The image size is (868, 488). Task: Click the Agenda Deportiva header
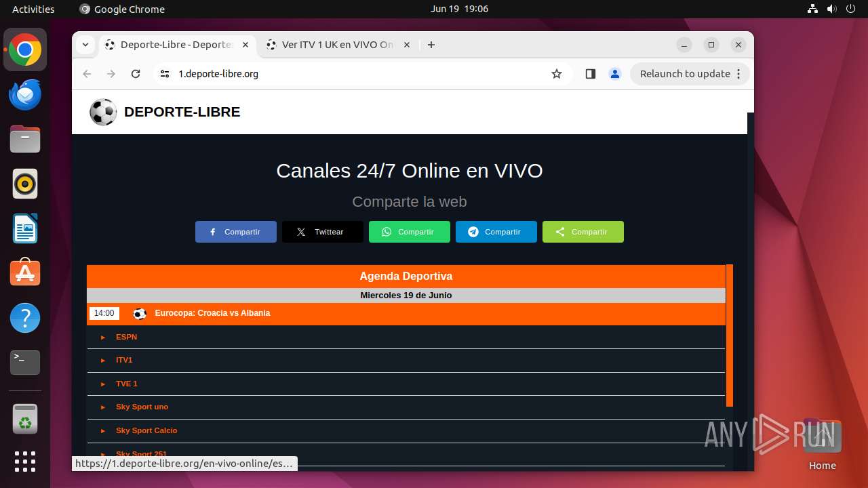click(406, 277)
